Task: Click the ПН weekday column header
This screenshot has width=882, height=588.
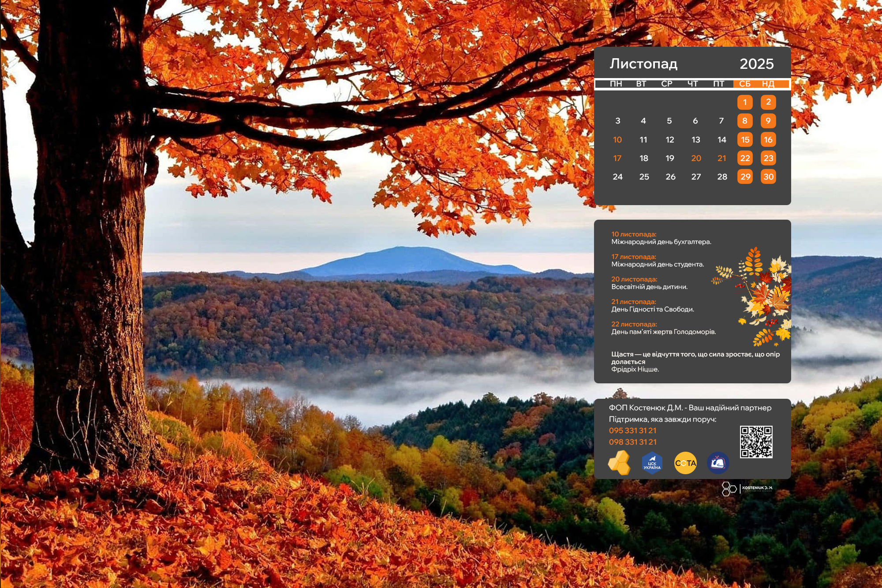Action: [616, 84]
